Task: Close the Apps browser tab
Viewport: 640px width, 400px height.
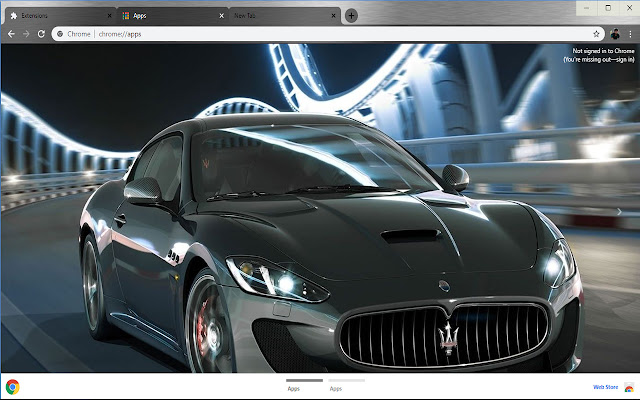Action: pyautogui.click(x=222, y=16)
